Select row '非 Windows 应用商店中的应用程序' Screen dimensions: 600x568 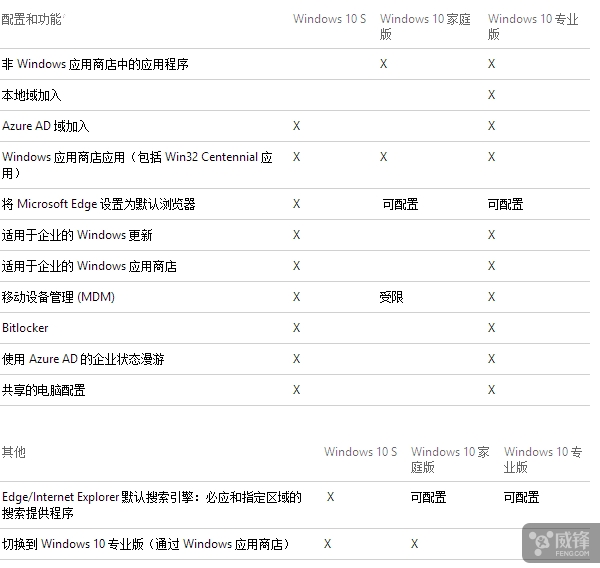[x=295, y=64]
